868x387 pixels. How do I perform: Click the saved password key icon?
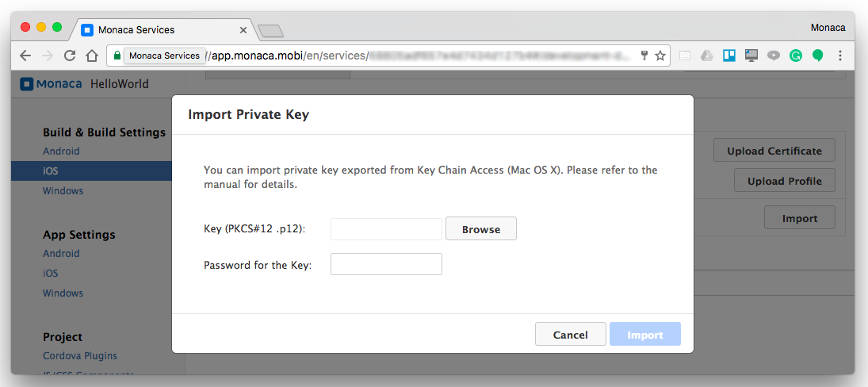[644, 56]
